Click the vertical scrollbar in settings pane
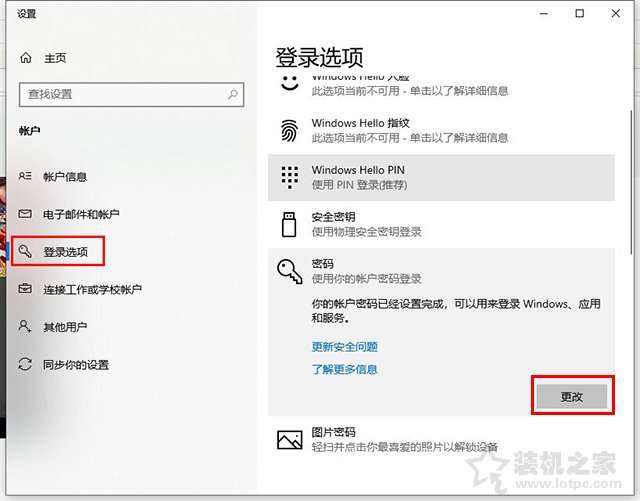 coord(632,182)
